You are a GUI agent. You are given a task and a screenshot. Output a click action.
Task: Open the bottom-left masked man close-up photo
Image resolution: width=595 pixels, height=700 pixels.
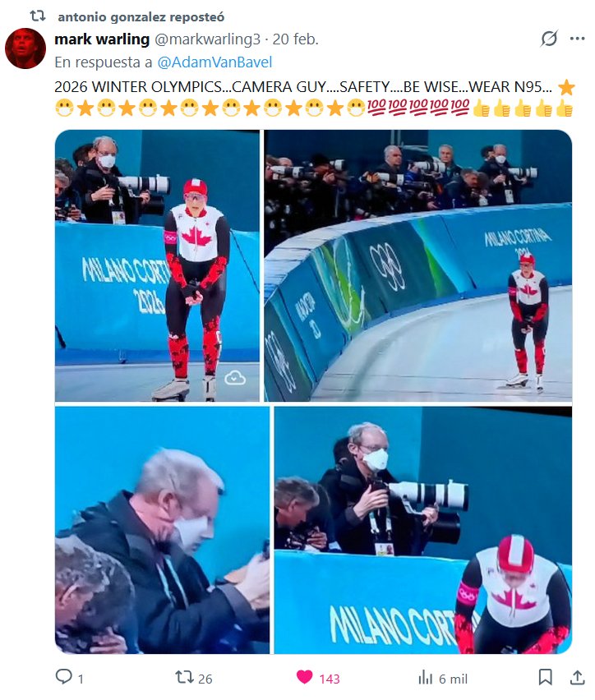tap(162, 530)
